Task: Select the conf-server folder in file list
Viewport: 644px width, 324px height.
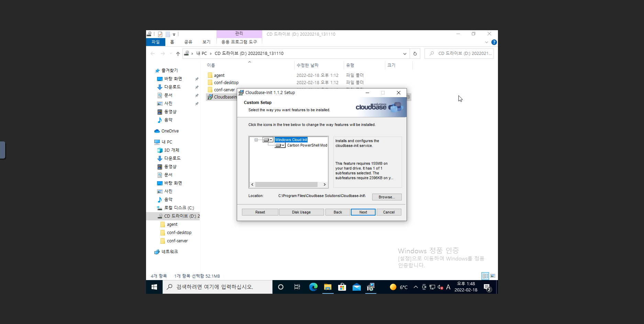Action: [224, 90]
